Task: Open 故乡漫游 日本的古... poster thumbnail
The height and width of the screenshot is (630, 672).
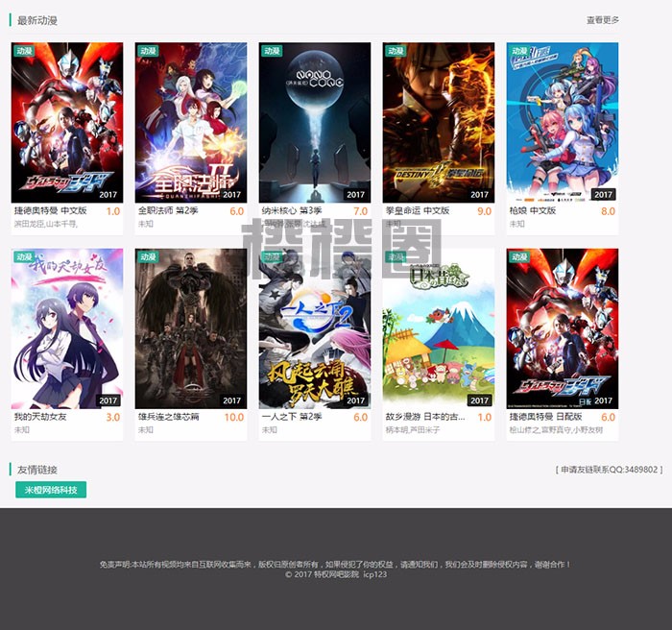Action: click(x=439, y=328)
